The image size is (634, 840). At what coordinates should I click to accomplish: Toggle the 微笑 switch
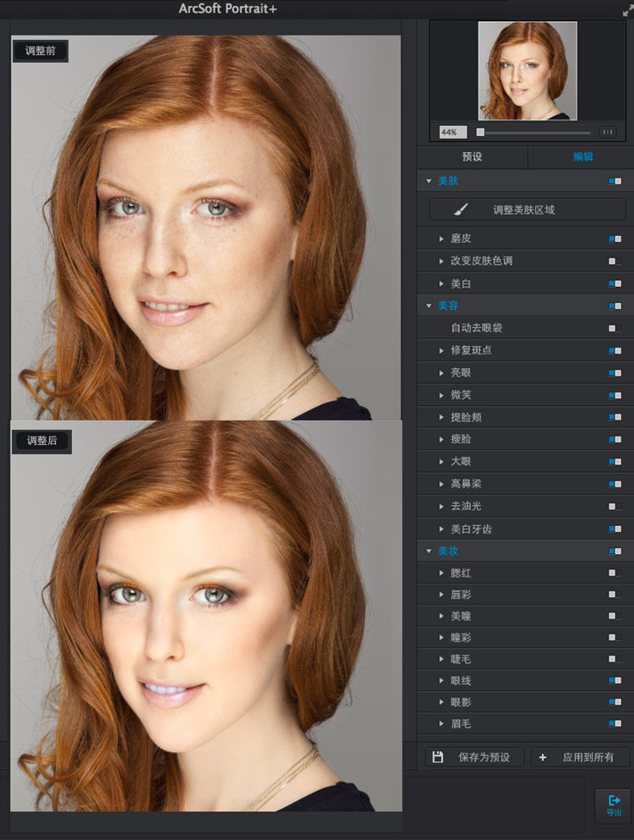coord(615,395)
